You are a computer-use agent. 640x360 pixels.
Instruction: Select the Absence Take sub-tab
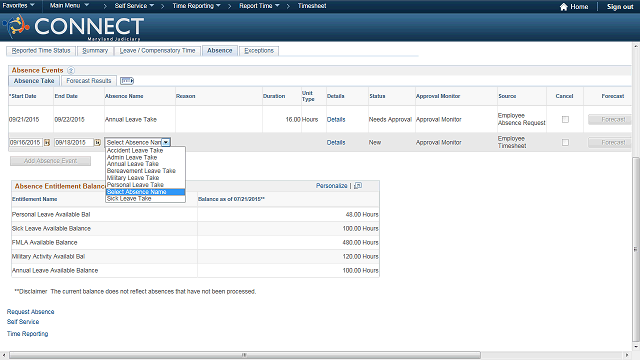point(34,81)
